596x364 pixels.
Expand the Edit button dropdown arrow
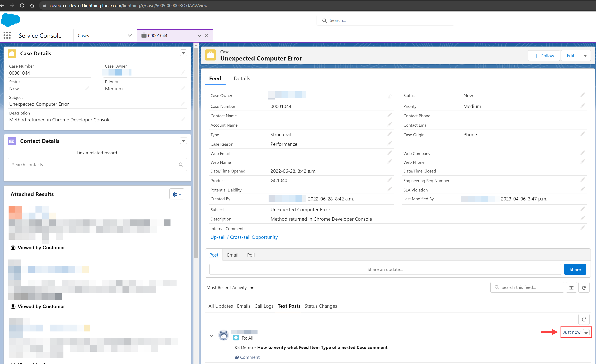coord(586,55)
